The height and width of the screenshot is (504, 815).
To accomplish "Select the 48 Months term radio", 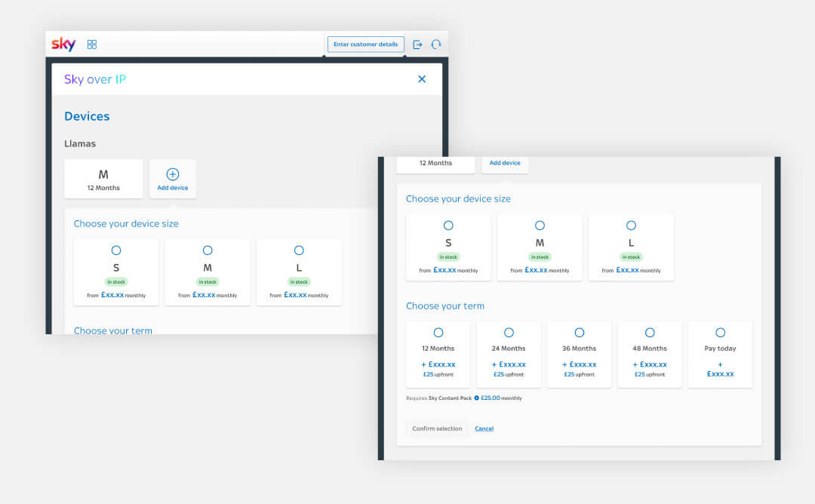I will click(650, 333).
